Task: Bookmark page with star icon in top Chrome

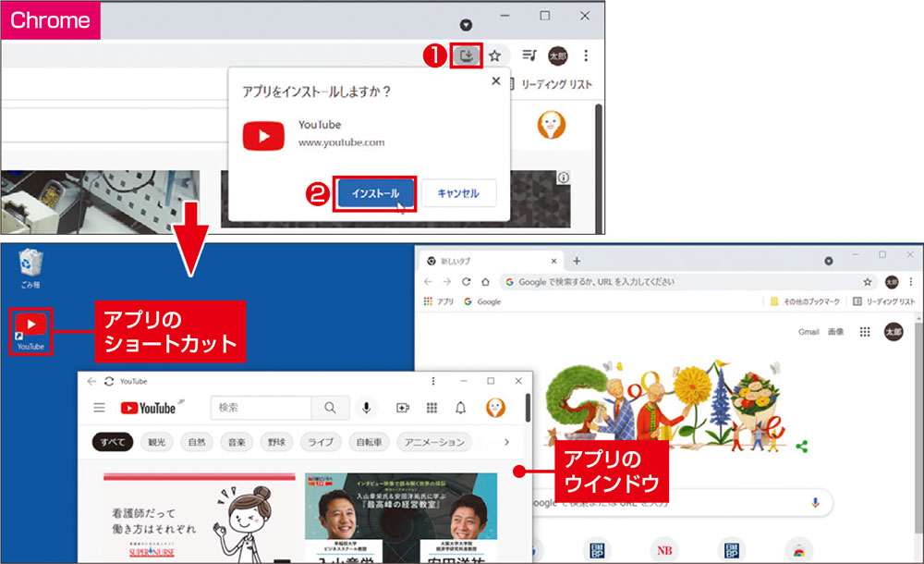Action: [494, 55]
